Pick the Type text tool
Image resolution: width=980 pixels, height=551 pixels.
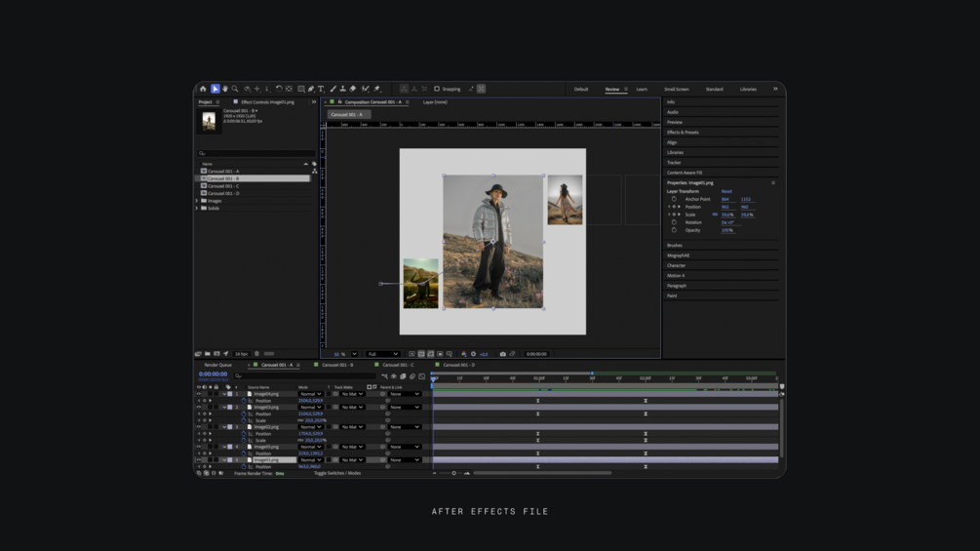(321, 89)
